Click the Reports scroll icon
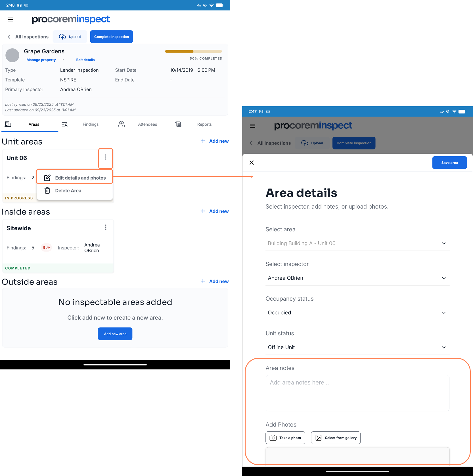The height and width of the screenshot is (476, 473). [x=178, y=124]
